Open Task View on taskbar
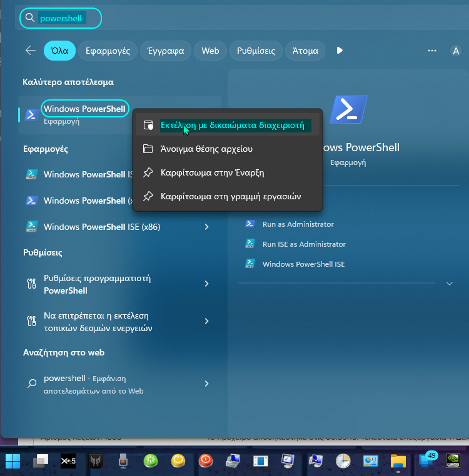Screen dimensions: 469x476 pyautogui.click(x=41, y=461)
